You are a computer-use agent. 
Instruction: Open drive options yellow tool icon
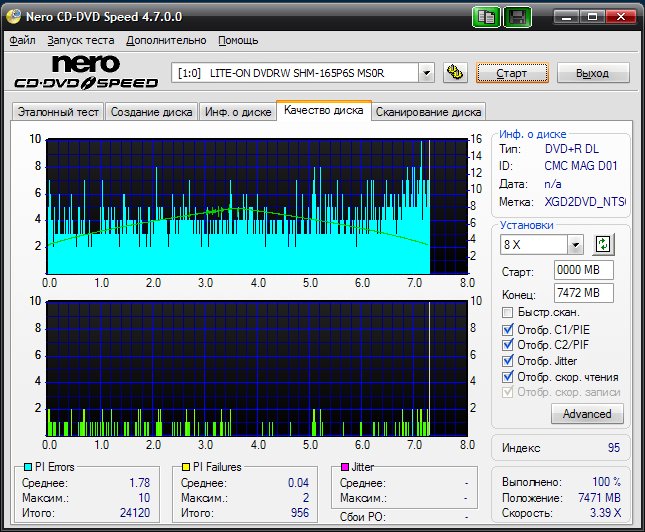455,73
